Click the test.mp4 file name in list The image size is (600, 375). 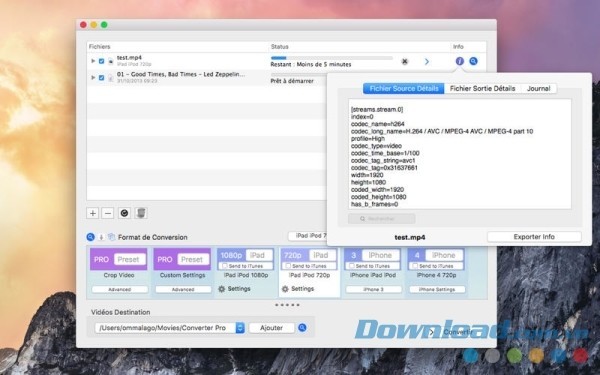coord(129,58)
